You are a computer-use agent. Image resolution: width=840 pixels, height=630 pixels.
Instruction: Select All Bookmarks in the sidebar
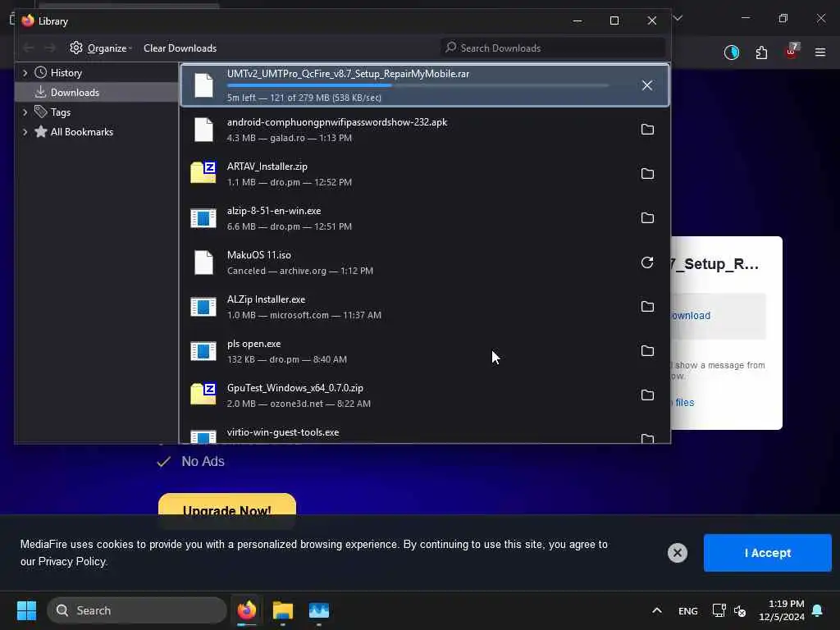(x=81, y=132)
